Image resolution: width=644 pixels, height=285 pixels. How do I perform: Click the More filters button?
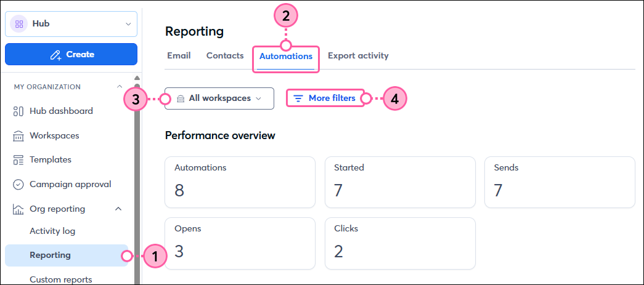click(x=325, y=98)
